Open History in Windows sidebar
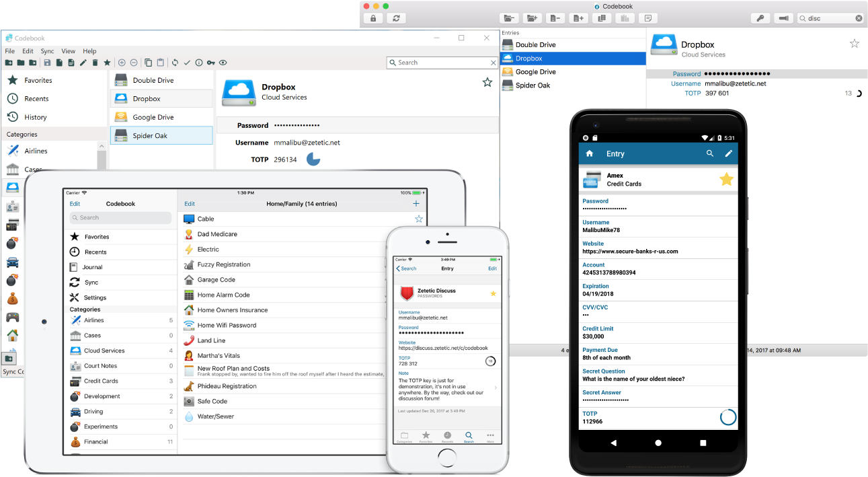This screenshot has height=477, width=868. coord(55,117)
